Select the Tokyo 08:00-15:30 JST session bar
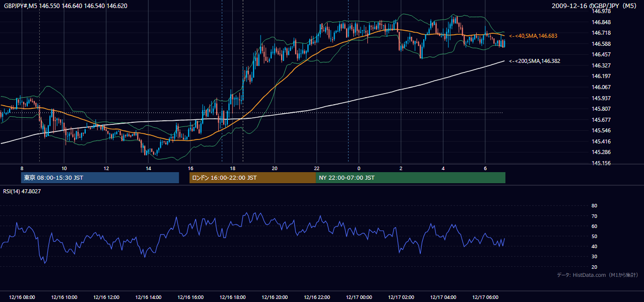The image size is (644, 302). click(100, 178)
